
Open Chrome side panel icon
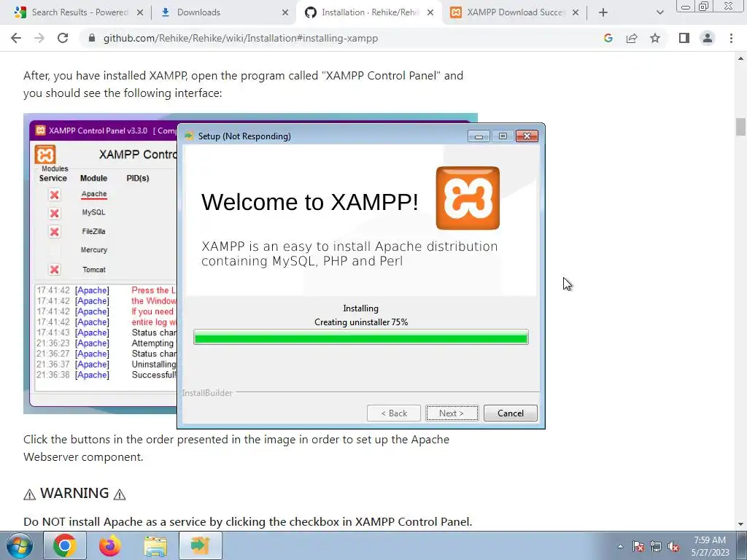684,38
